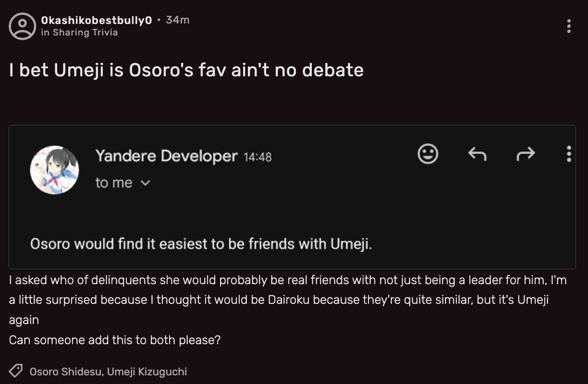
Task: Click the Yandere Developer sender name
Action: point(166,156)
